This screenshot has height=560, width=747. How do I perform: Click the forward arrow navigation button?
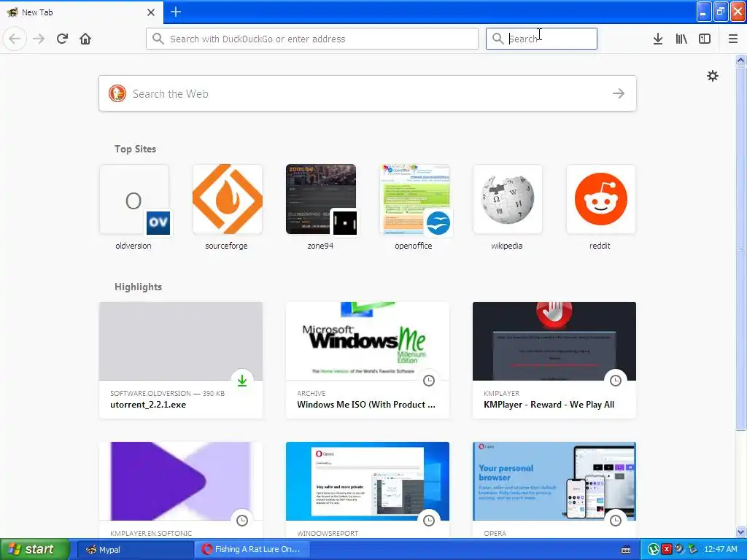tap(39, 39)
